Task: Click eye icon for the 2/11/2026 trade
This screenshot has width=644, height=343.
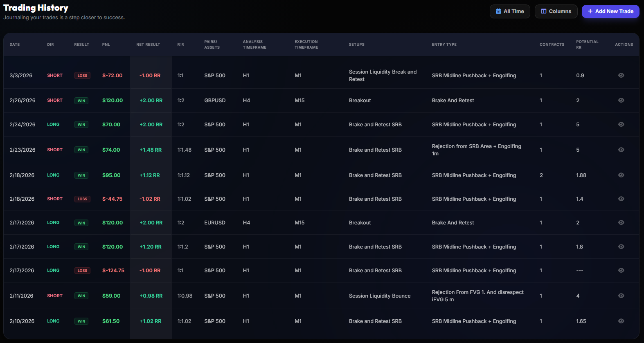Action: point(621,296)
